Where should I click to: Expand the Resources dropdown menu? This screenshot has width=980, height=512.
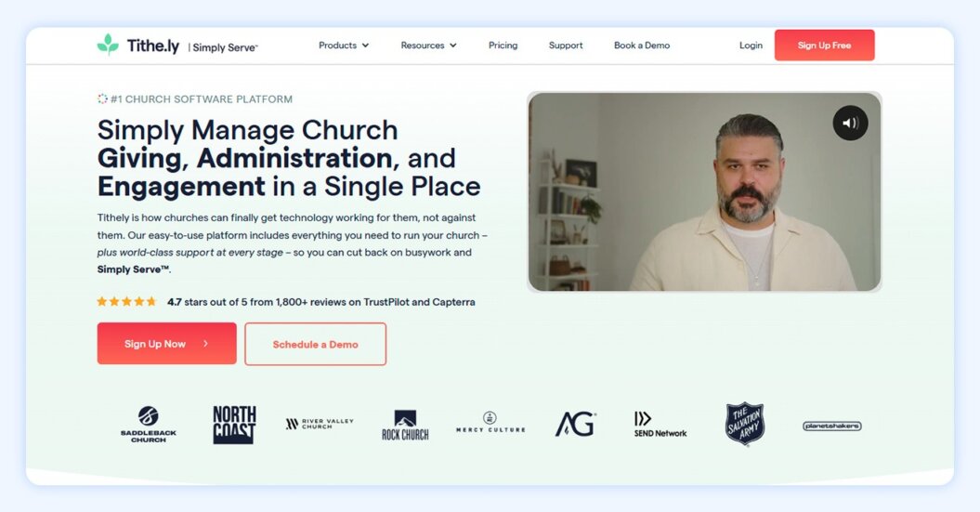tap(429, 45)
